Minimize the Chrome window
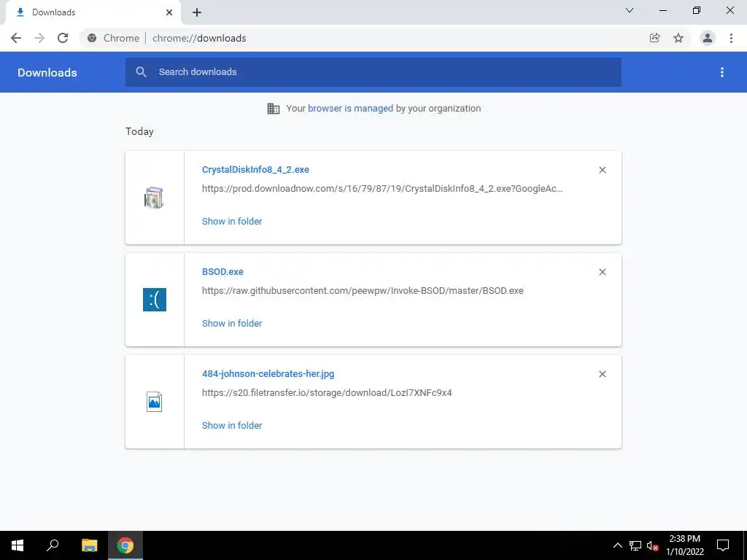The width and height of the screenshot is (747, 560). [663, 10]
